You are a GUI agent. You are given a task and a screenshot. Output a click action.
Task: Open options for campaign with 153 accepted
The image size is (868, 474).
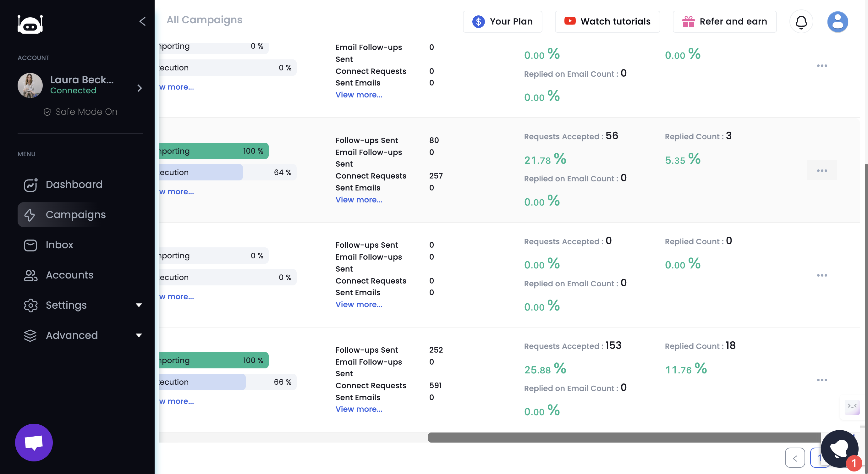821,380
